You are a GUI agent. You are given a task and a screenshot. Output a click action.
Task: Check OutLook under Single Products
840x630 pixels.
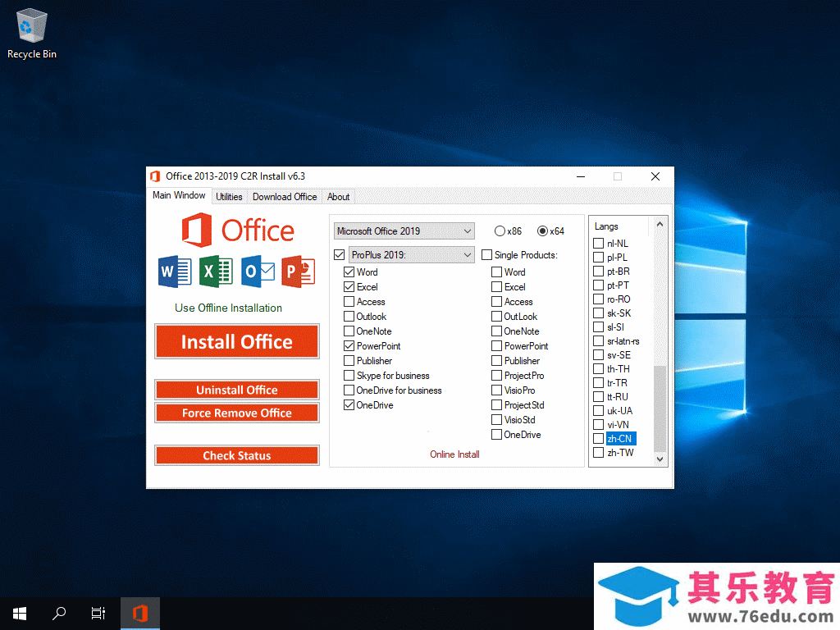coord(496,317)
